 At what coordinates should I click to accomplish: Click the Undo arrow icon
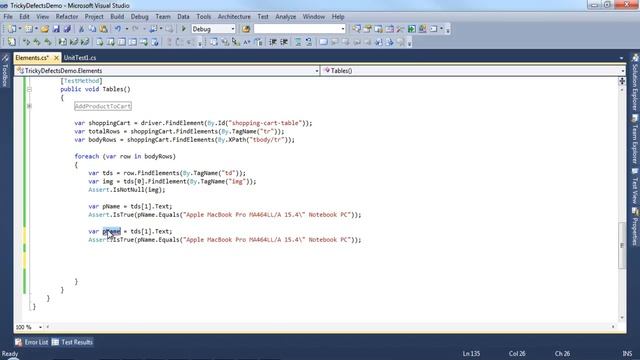[118, 29]
